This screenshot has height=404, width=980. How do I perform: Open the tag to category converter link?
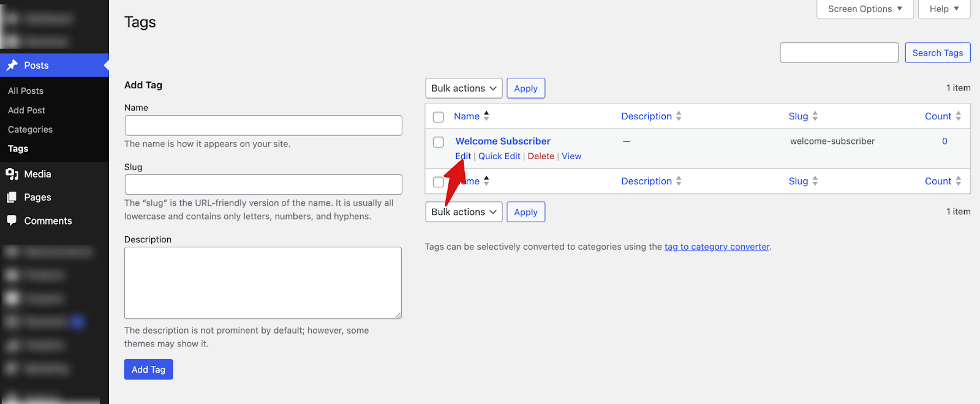pos(717,247)
